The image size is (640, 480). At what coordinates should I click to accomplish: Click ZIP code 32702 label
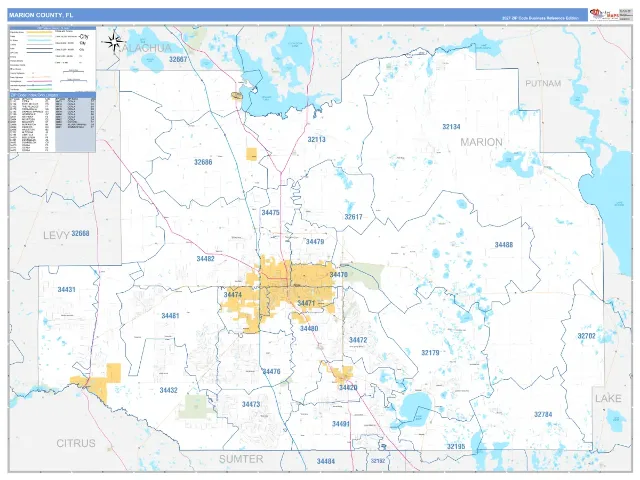[586, 336]
